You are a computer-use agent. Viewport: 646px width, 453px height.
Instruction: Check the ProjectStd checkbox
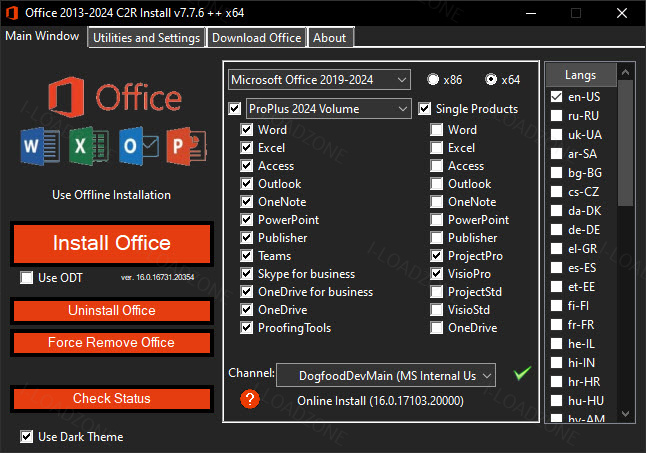pyautogui.click(x=436, y=292)
